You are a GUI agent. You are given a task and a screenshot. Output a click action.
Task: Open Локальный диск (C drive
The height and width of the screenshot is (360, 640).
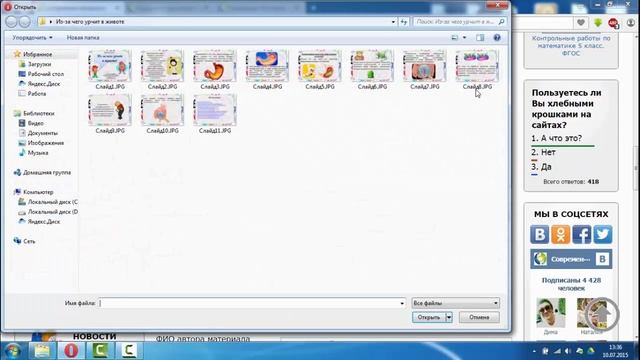click(x=52, y=202)
